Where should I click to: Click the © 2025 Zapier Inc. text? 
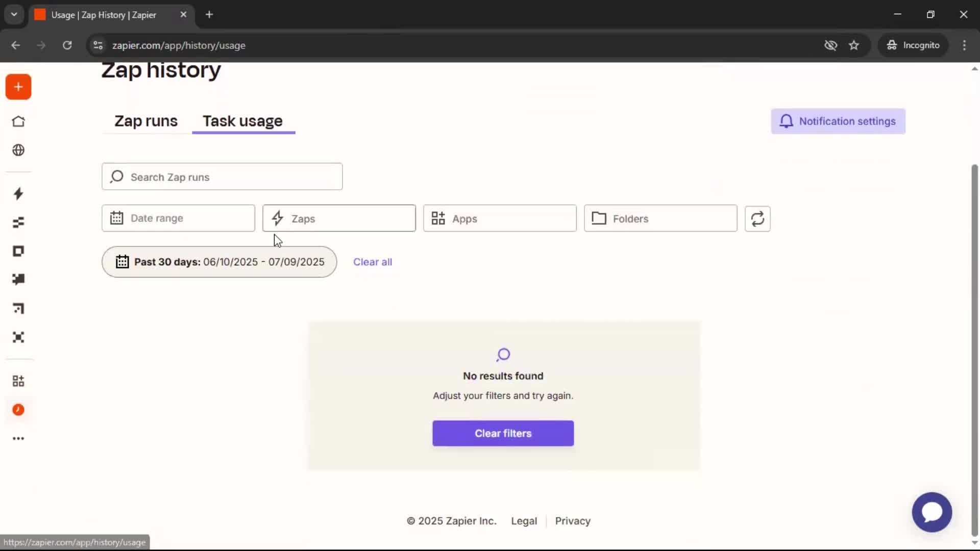click(451, 521)
